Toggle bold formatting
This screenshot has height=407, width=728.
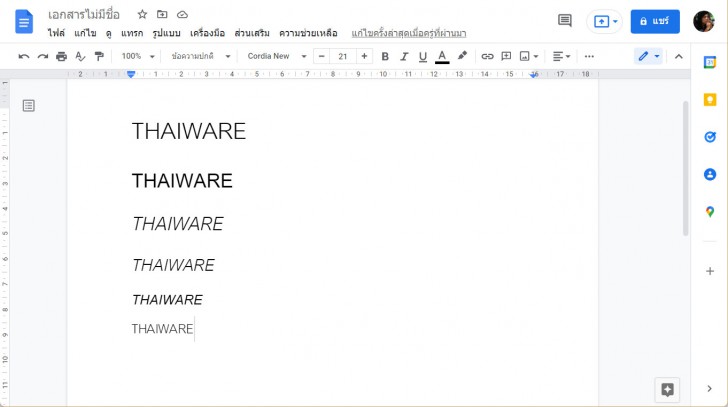385,57
